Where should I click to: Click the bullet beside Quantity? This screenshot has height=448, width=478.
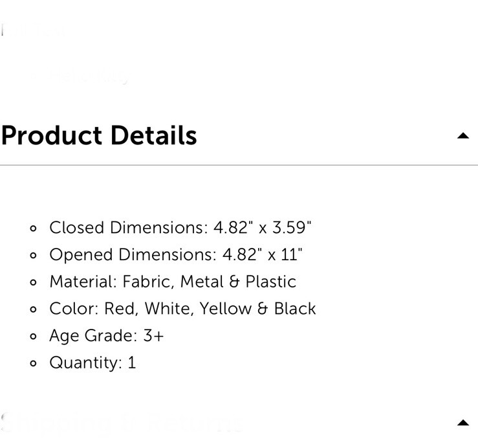click(x=33, y=363)
